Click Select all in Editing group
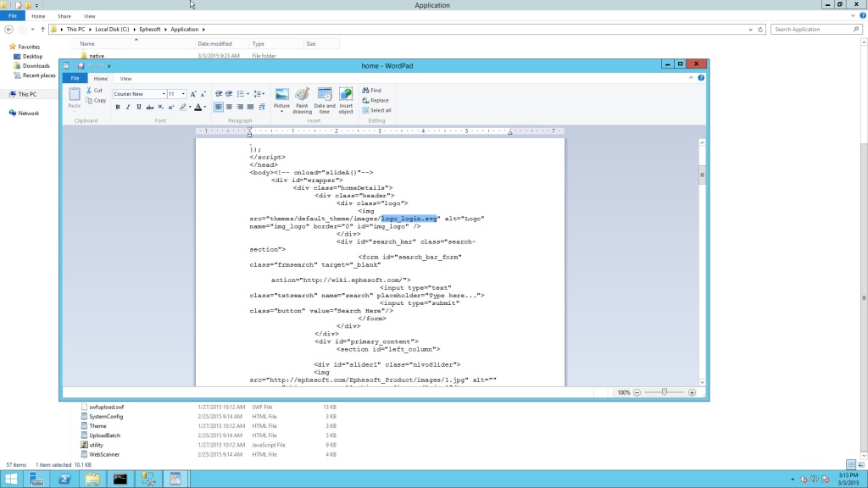868x488 pixels. pyautogui.click(x=376, y=111)
